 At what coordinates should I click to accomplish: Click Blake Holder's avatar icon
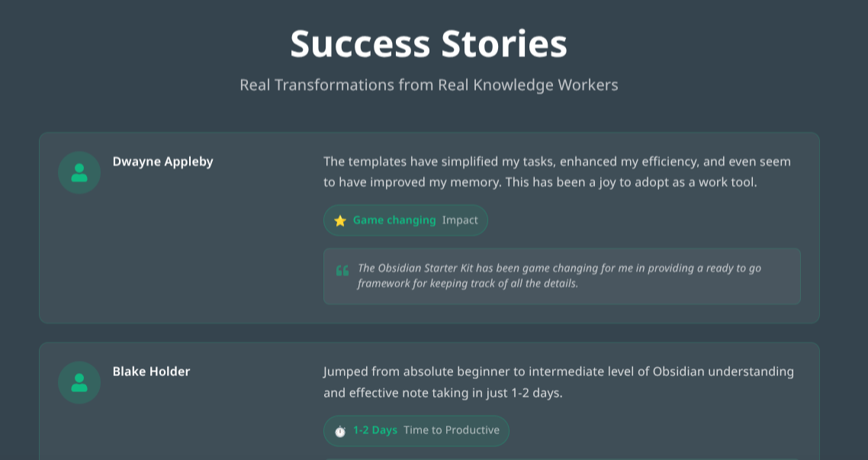pyautogui.click(x=79, y=382)
